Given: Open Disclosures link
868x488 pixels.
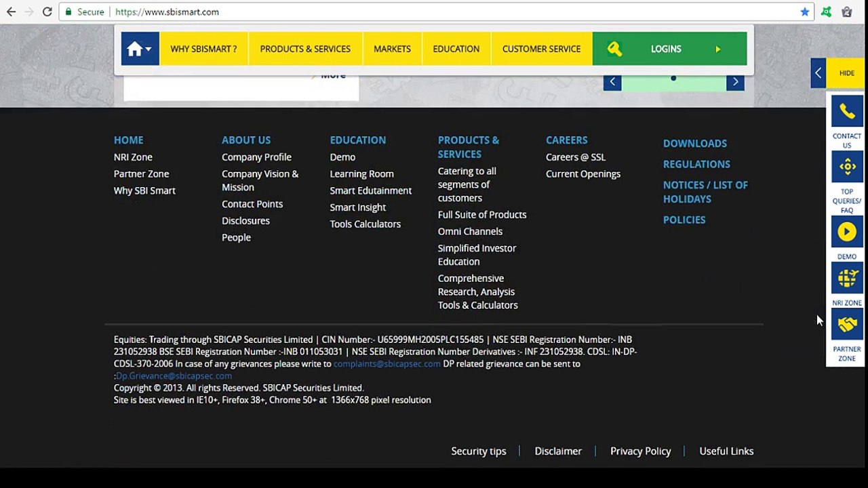Looking at the screenshot, I should click(x=245, y=221).
